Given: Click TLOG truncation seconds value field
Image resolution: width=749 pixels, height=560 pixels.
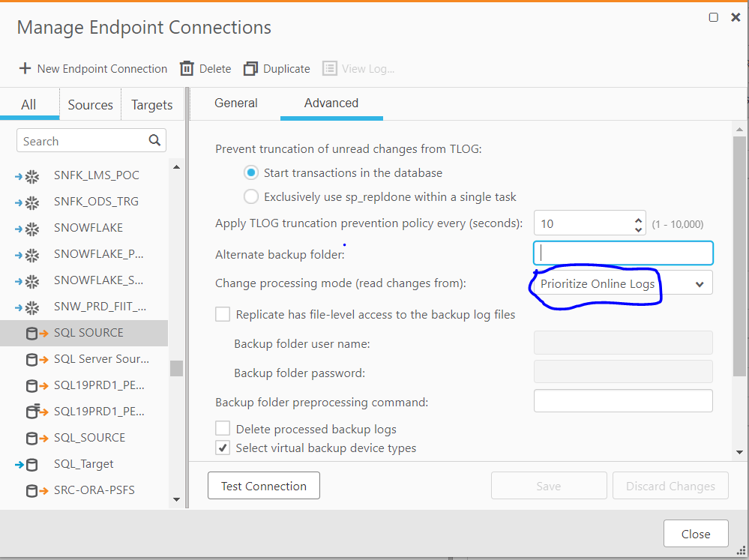Looking at the screenshot, I should click(584, 223).
